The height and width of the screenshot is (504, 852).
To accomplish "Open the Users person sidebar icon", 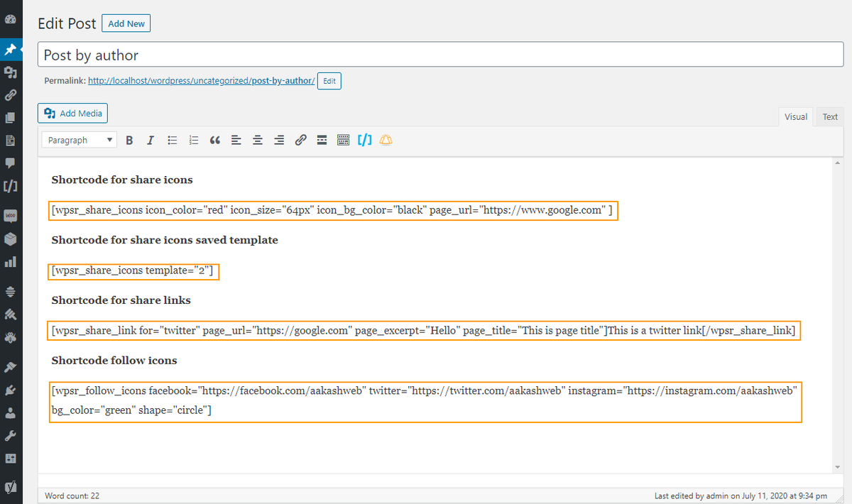I will coord(11,412).
